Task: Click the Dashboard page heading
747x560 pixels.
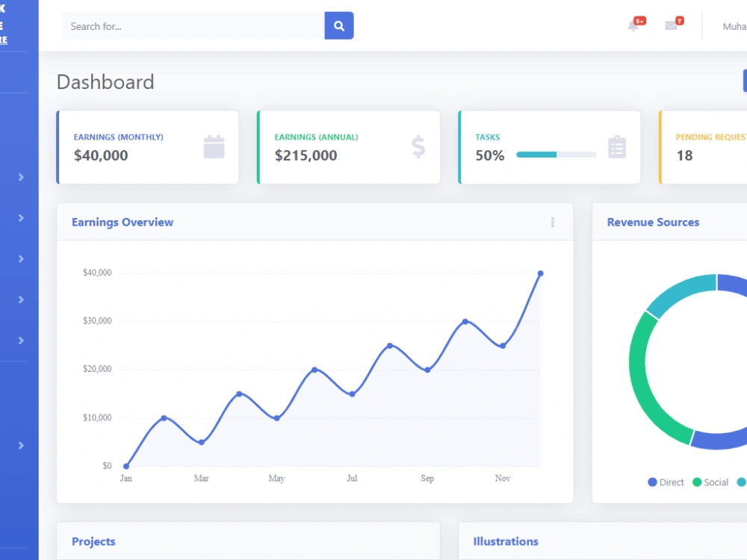Action: point(105,82)
